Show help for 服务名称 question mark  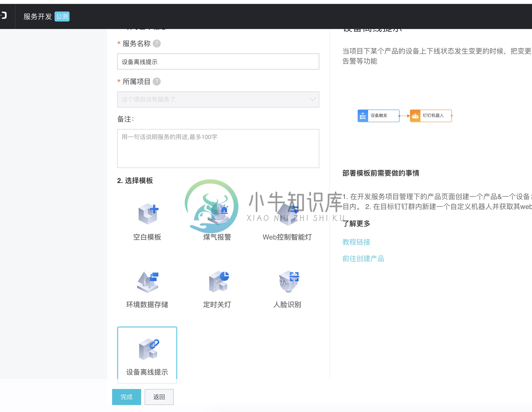point(157,43)
